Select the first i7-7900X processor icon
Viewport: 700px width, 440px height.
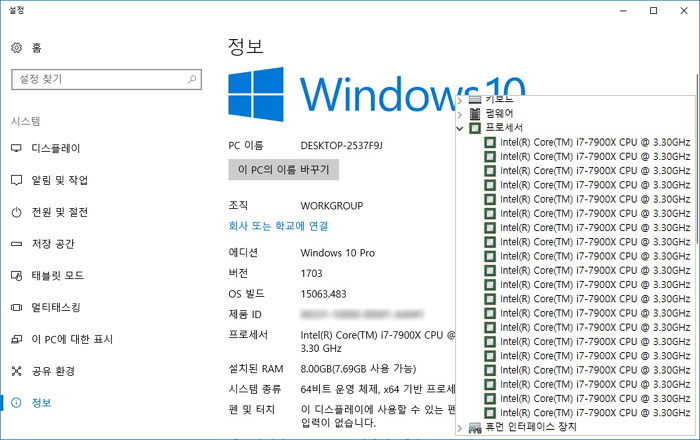pyautogui.click(x=490, y=142)
